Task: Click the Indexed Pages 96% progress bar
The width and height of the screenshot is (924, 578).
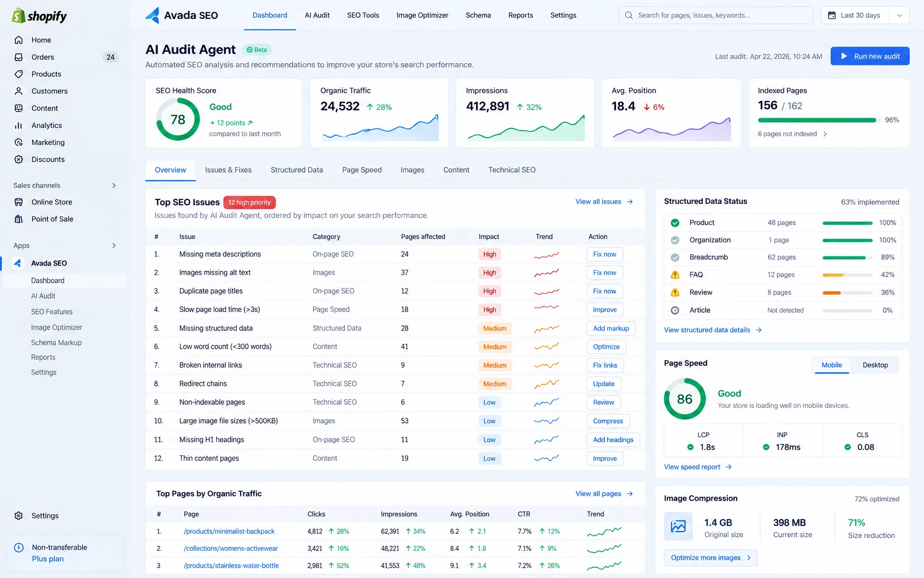Action: 819,120
